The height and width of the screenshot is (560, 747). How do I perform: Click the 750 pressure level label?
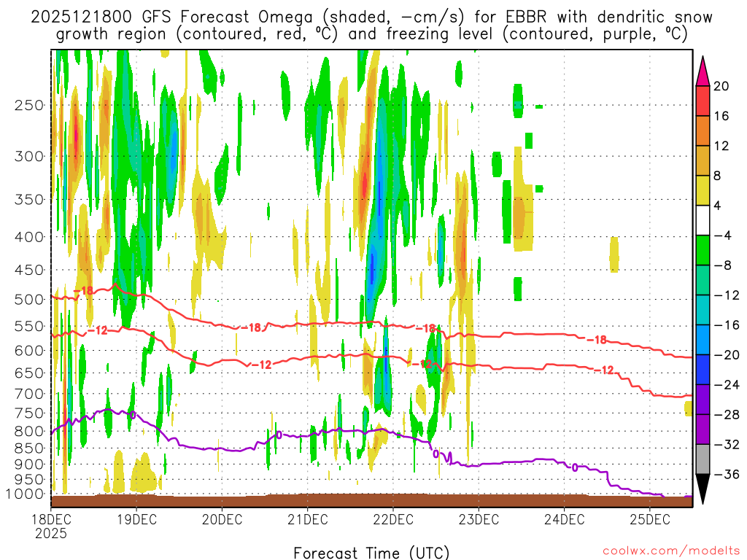click(x=29, y=413)
